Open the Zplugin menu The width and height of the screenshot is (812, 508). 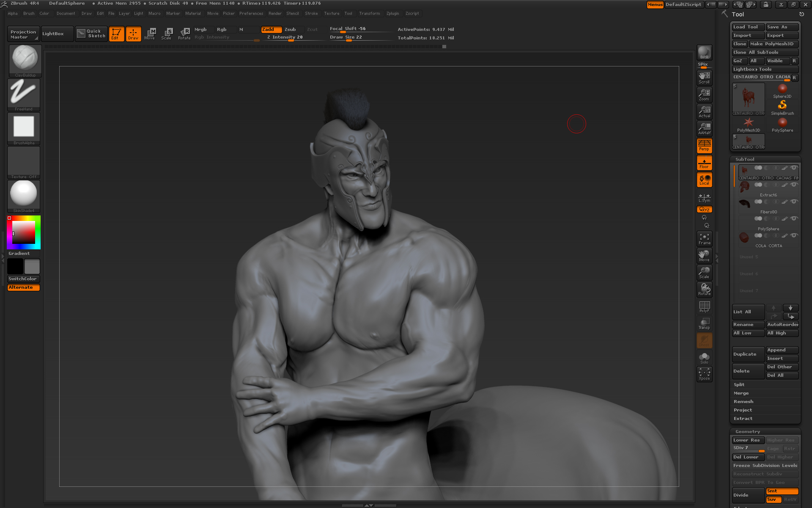(x=392, y=14)
